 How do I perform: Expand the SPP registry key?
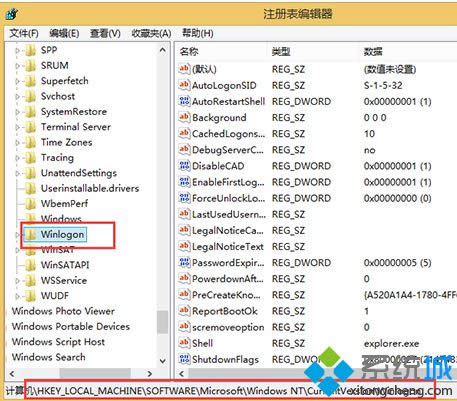[x=17, y=51]
